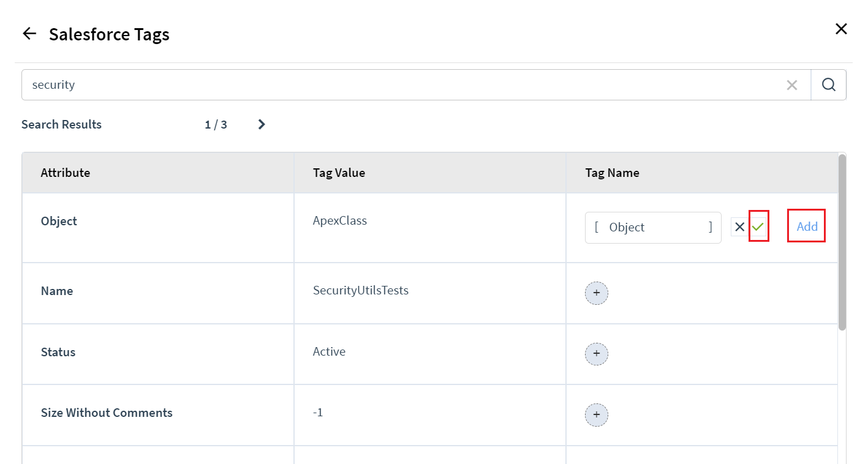This screenshot has height=464, width=868.
Task: Click the SecurityUtilsTests value
Action: pyautogui.click(x=361, y=290)
